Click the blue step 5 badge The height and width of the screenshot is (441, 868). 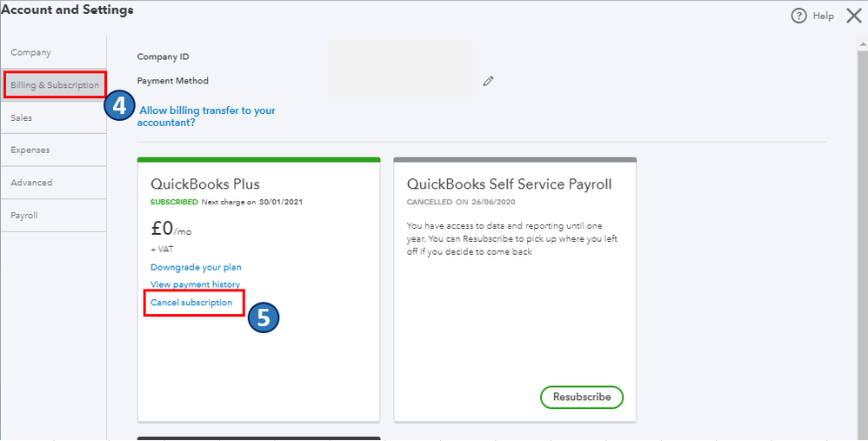[264, 317]
